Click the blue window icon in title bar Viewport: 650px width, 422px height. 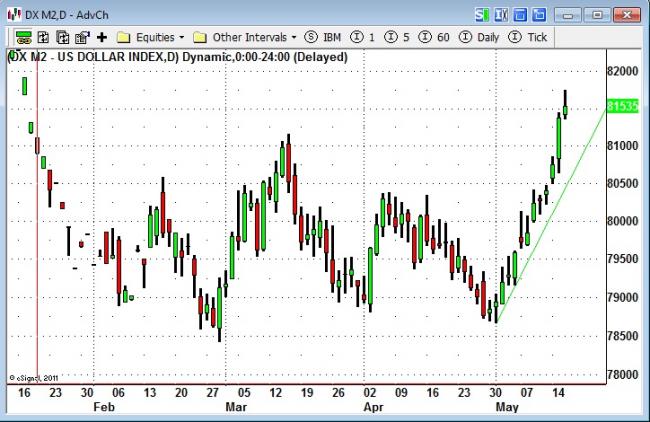click(x=520, y=15)
